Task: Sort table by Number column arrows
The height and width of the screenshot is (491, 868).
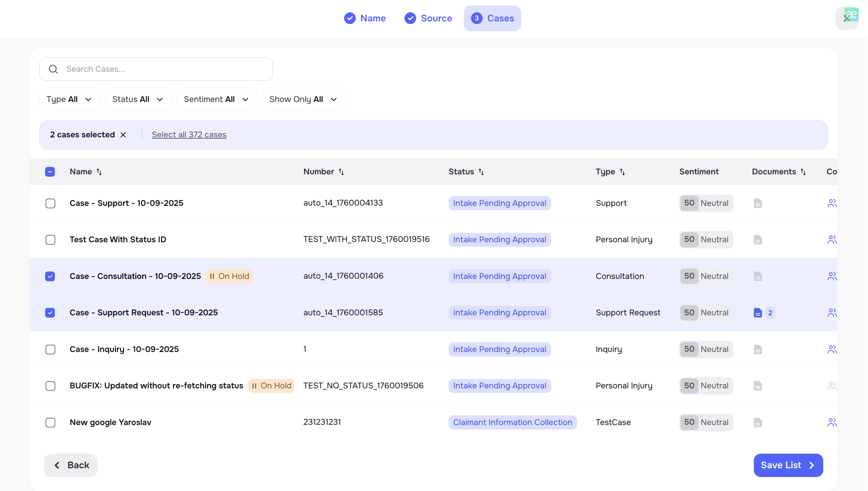Action: point(341,172)
